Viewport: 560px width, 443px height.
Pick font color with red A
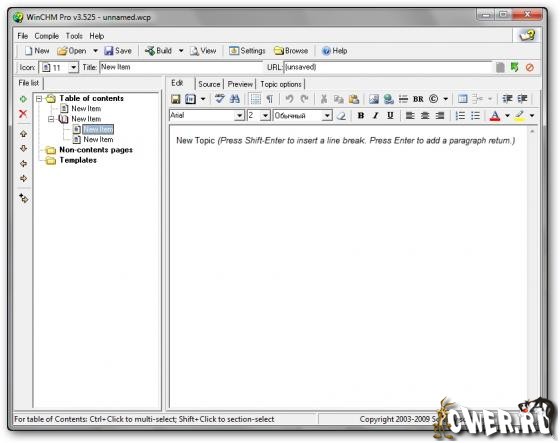pyautogui.click(x=495, y=115)
